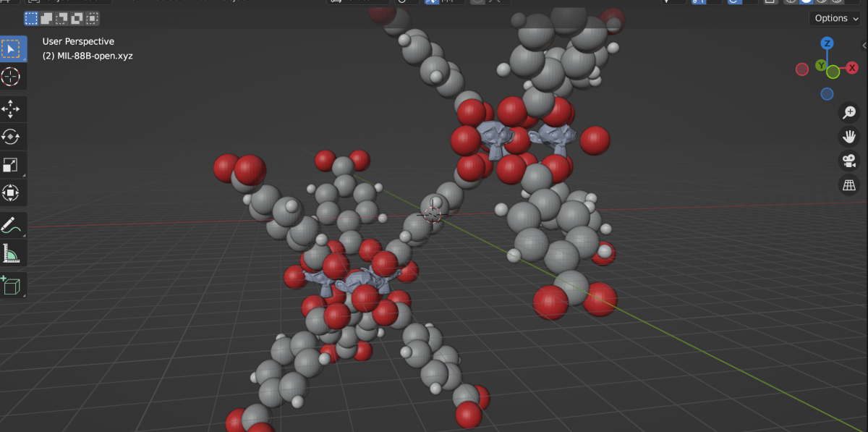Click the Zoom magnifier viewport icon

(849, 112)
